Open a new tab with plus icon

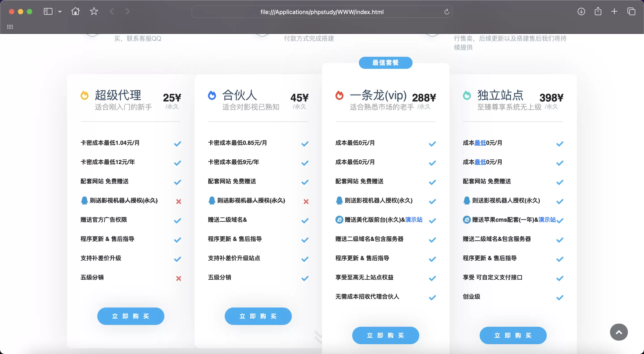[x=614, y=11]
